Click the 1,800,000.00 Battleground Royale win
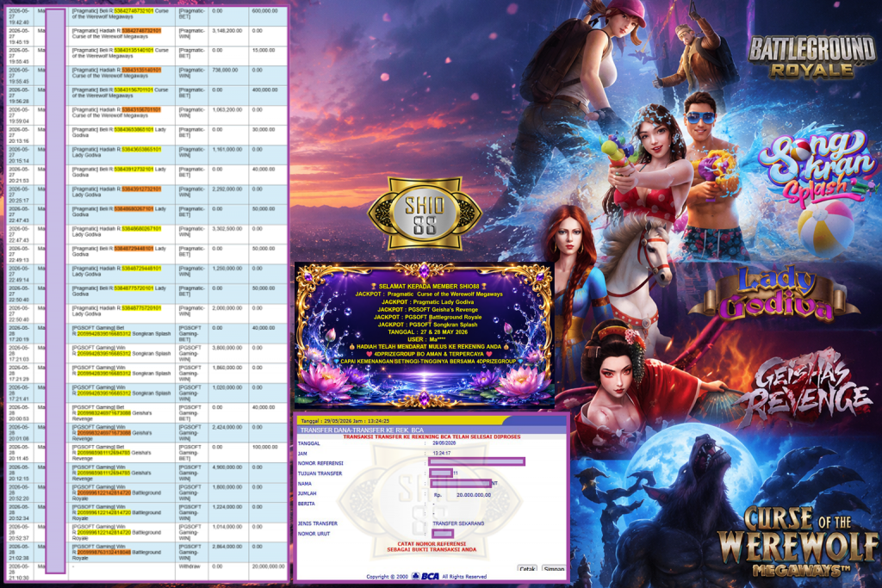 tap(227, 486)
